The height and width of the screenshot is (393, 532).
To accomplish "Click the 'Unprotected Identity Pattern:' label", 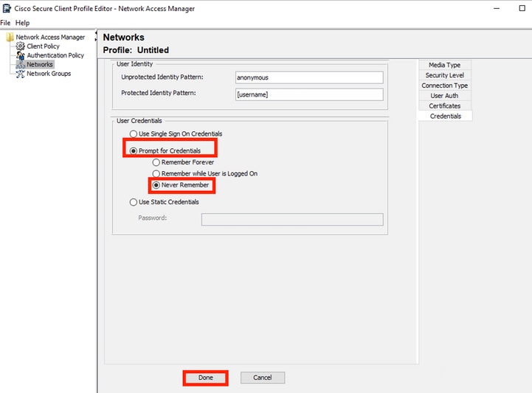I will coord(162,77).
